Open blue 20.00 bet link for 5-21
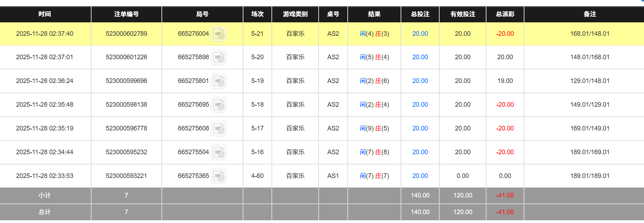 click(x=420, y=34)
